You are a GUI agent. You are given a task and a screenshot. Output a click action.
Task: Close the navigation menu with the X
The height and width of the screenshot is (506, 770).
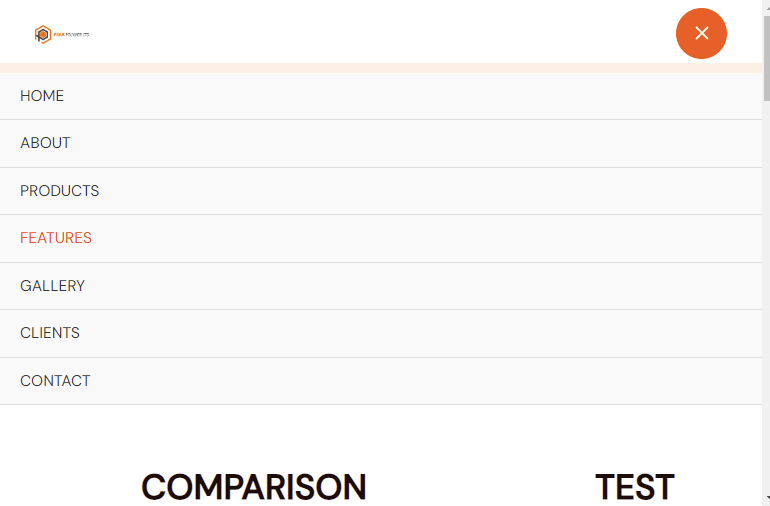coord(701,33)
